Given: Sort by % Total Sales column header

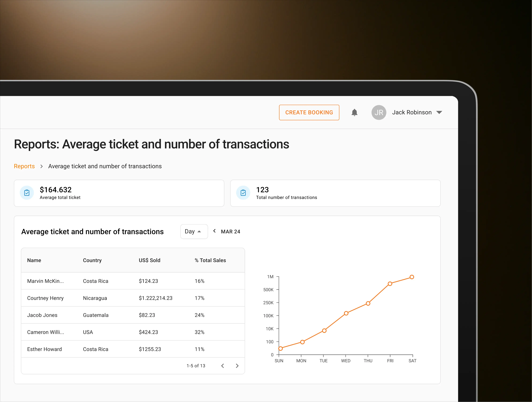Looking at the screenshot, I should click(x=210, y=260).
